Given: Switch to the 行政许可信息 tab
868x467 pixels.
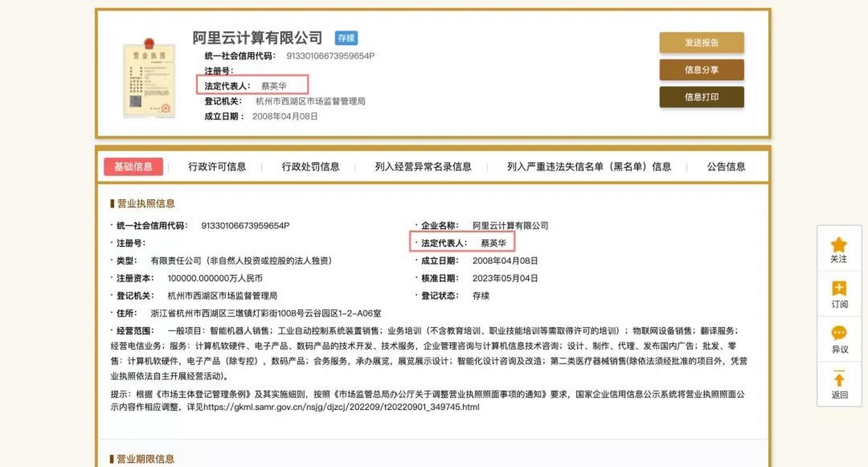Looking at the screenshot, I should click(x=218, y=167).
